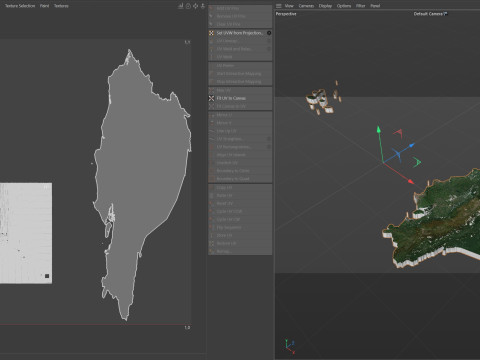Screen dimensions: 480x360
Task: Open options gear for UV Straighten
Action: [269, 139]
